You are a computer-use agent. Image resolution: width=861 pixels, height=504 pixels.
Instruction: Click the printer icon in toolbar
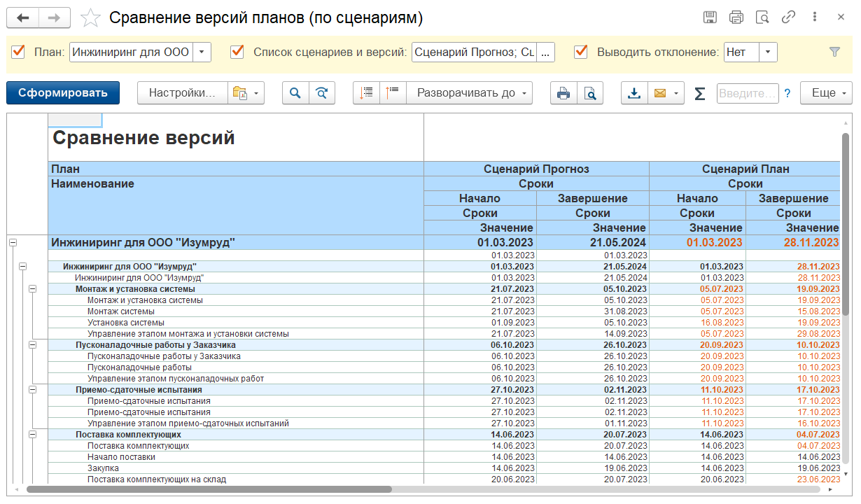[x=563, y=93]
